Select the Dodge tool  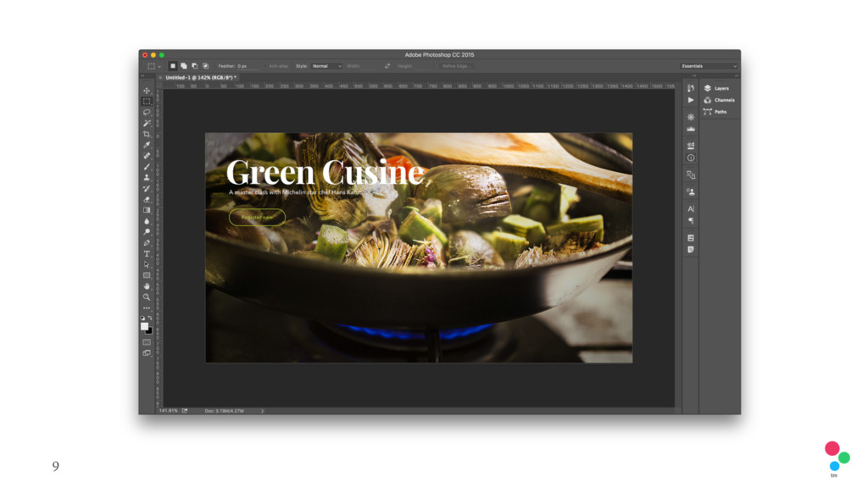click(147, 232)
